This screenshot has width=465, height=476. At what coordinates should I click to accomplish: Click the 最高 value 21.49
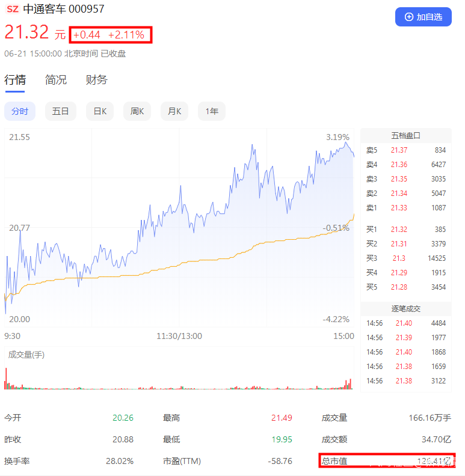[282, 418]
